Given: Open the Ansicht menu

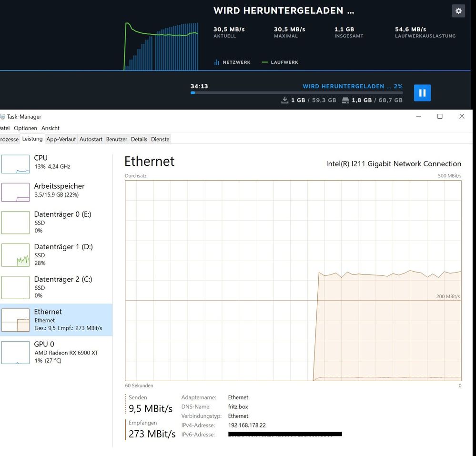Looking at the screenshot, I should [51, 128].
